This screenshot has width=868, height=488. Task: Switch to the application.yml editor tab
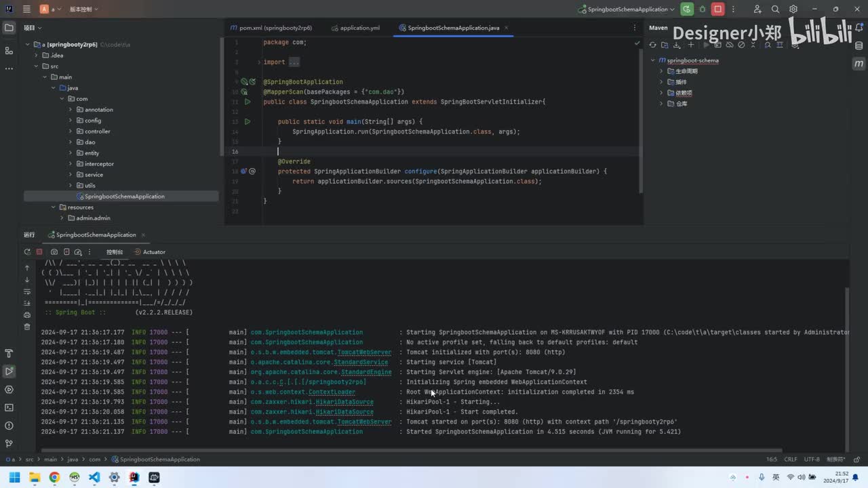click(359, 28)
